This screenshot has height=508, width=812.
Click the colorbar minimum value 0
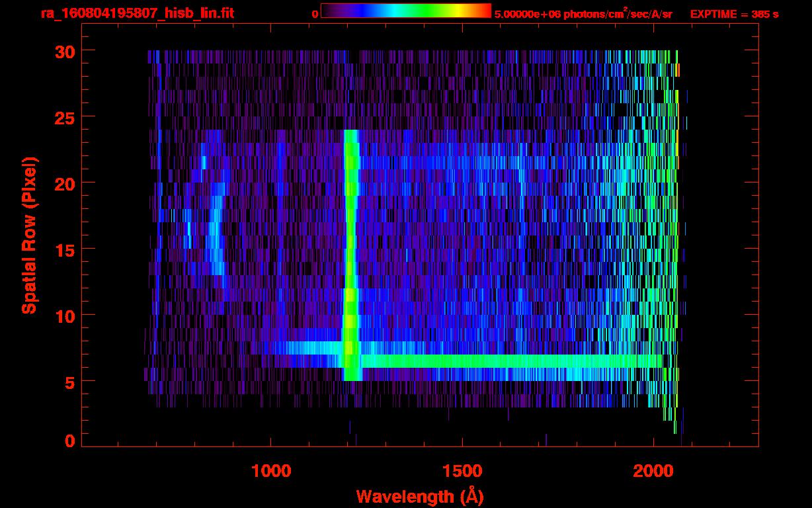point(315,13)
